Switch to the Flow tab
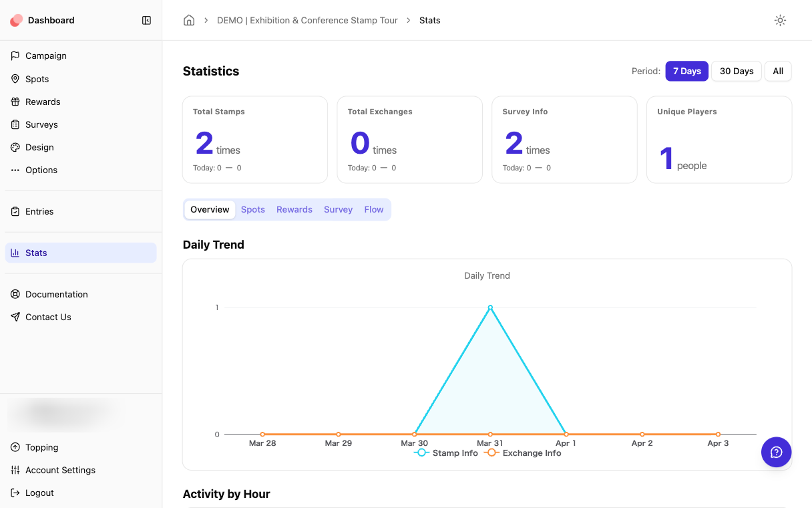The image size is (812, 508). point(374,209)
